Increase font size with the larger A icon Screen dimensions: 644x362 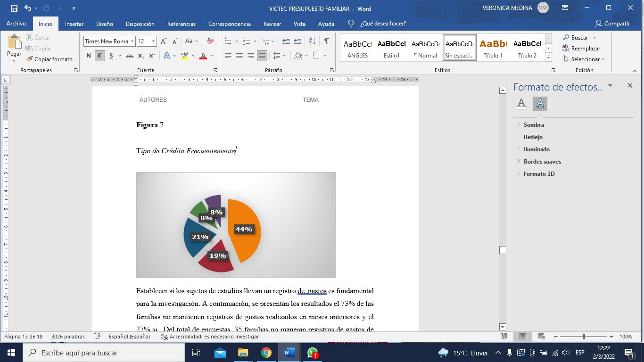pos(164,41)
